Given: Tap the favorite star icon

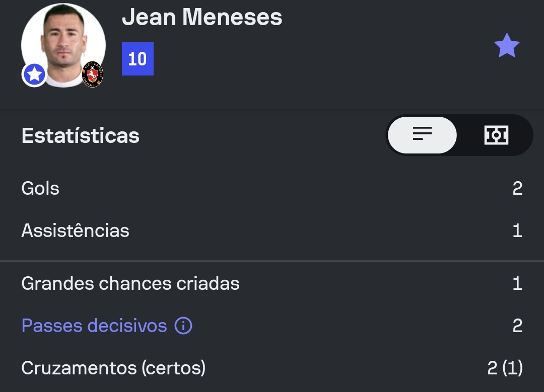Looking at the screenshot, I should click(506, 46).
